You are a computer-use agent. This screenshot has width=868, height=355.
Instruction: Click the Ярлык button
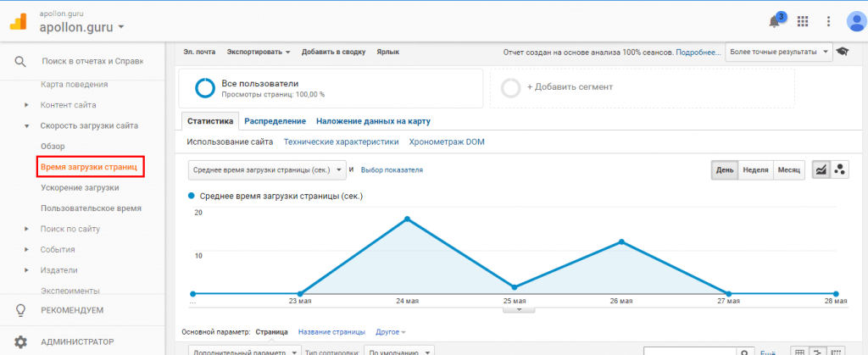click(387, 52)
